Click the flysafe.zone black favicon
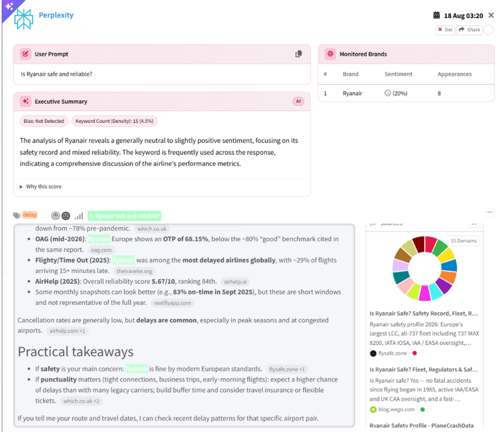Screen dimensions: 504x432 point(373,353)
